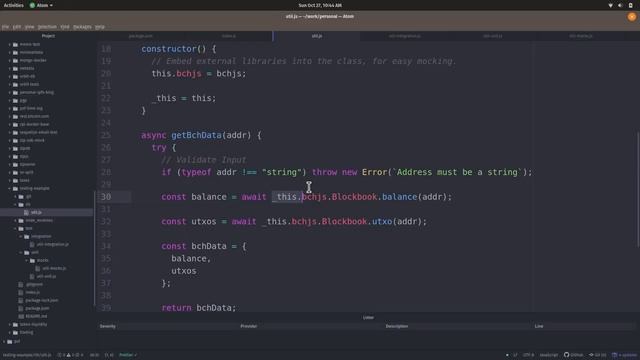
Task: Open the Edit menu
Action: pos(17,27)
